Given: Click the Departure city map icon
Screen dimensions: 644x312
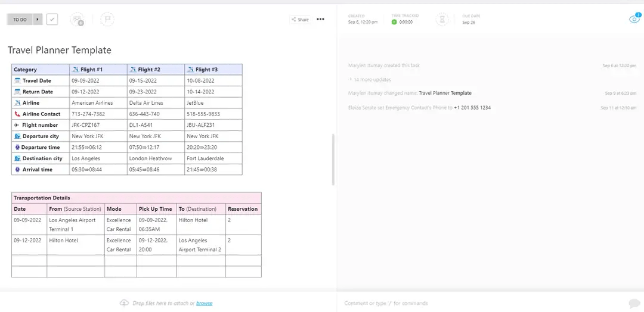Looking at the screenshot, I should click(17, 136).
